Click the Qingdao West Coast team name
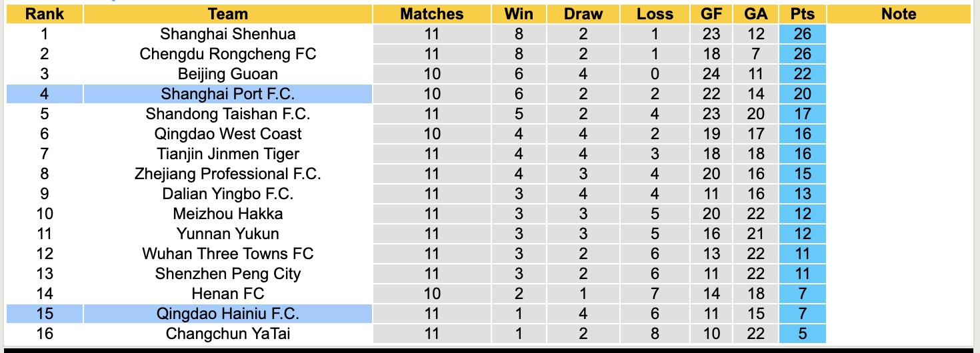 [x=227, y=134]
